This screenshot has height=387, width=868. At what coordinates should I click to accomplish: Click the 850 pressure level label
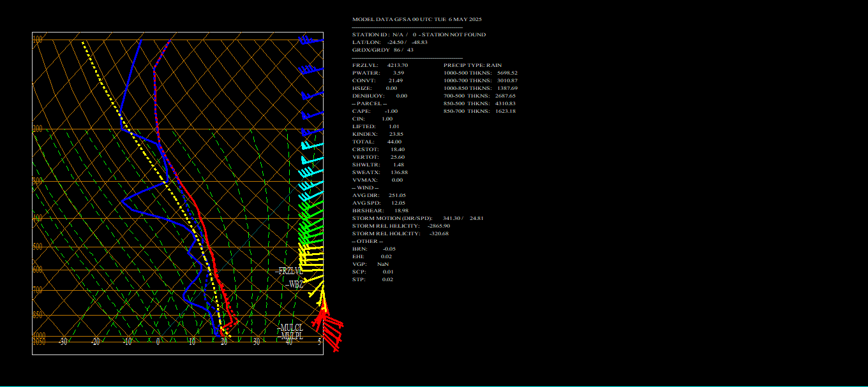point(38,315)
